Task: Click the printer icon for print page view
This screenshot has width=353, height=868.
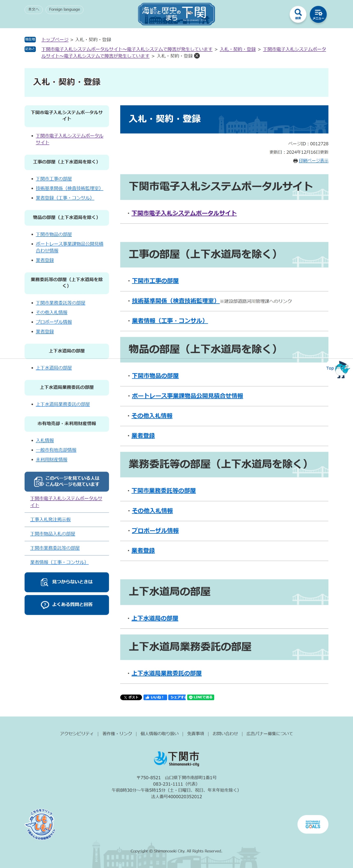Action: click(296, 161)
